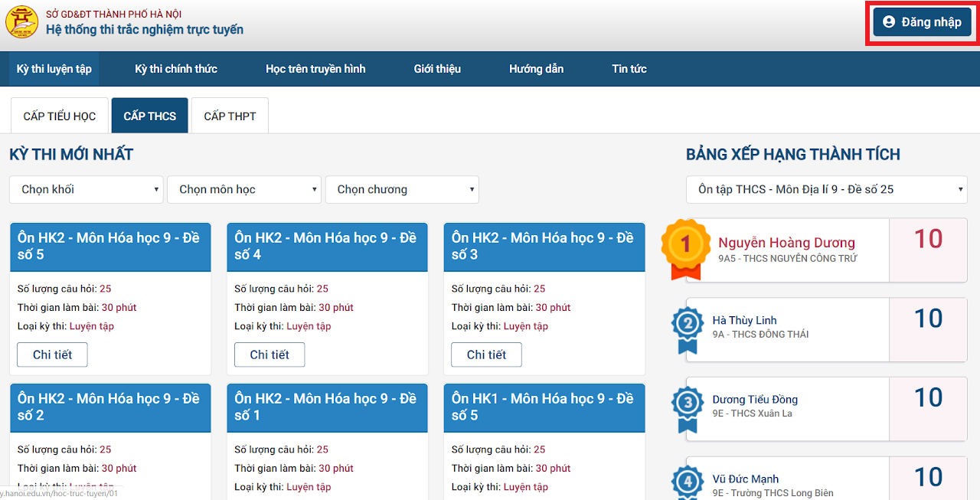Log in with the Đăng nhập button
Viewport: 980px width, 500px height.
pyautogui.click(x=923, y=22)
